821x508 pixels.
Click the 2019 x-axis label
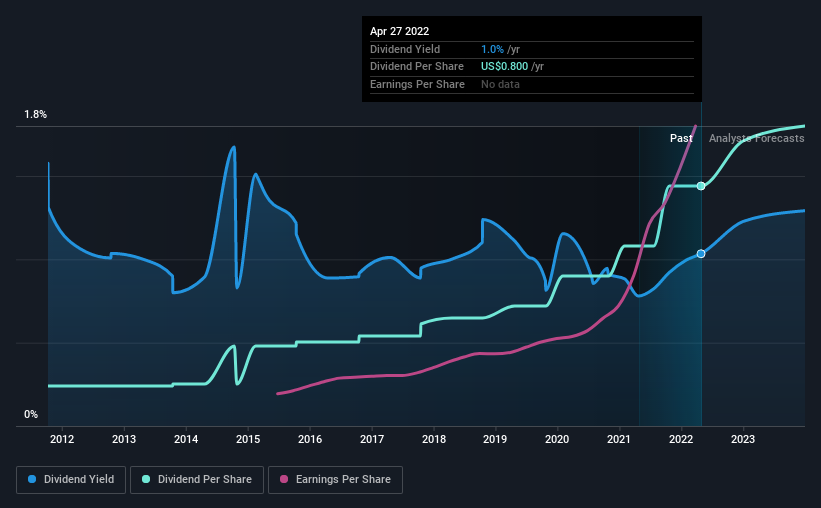pos(495,439)
